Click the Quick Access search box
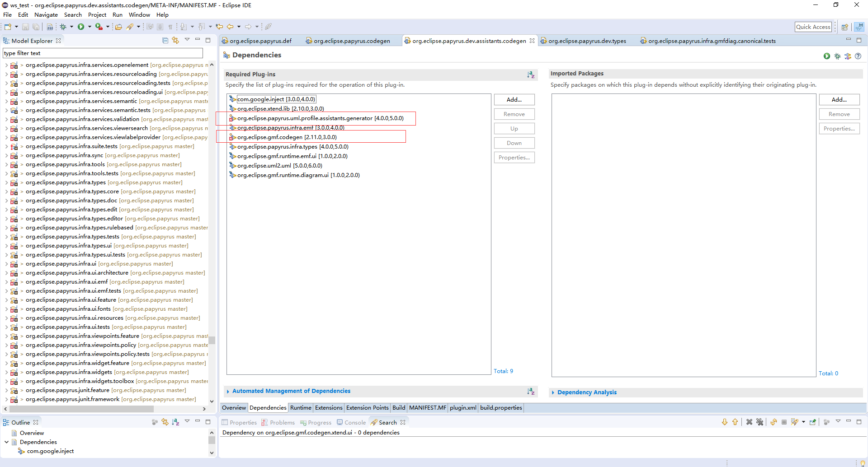 [813, 27]
